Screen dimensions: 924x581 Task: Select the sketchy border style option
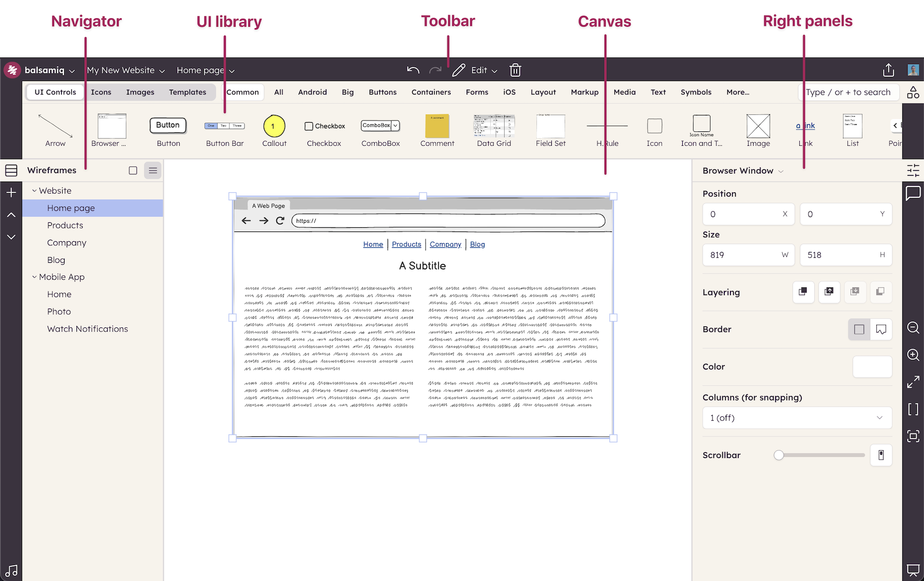tap(881, 330)
